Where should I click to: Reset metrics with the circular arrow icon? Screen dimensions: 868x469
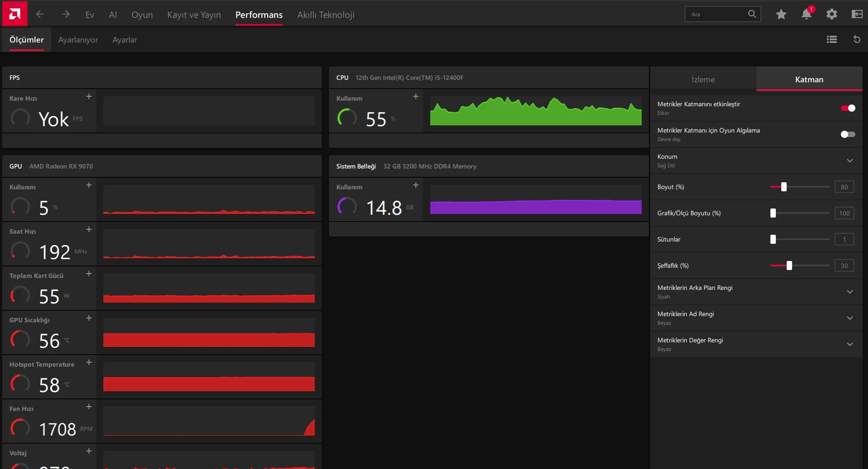click(x=857, y=39)
